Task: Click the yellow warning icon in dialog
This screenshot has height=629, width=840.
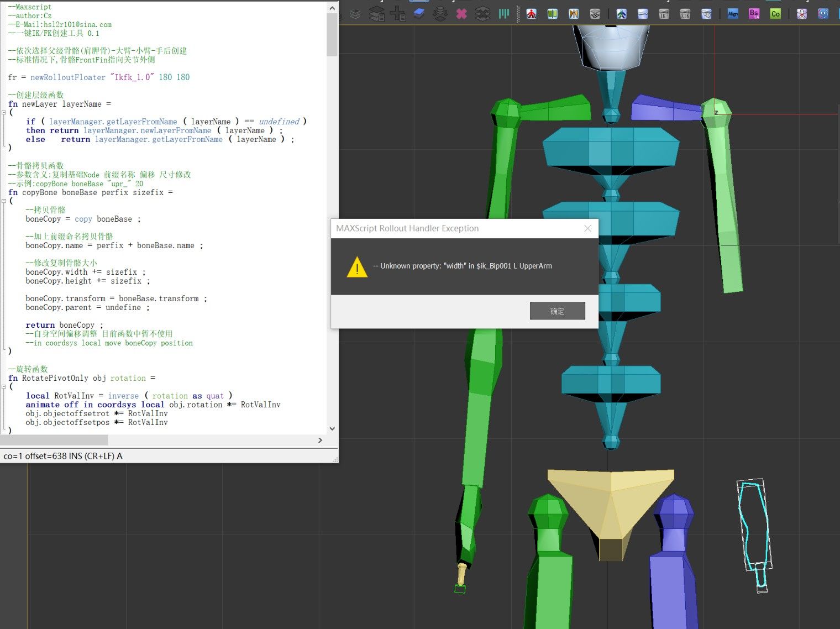Action: pyautogui.click(x=357, y=267)
